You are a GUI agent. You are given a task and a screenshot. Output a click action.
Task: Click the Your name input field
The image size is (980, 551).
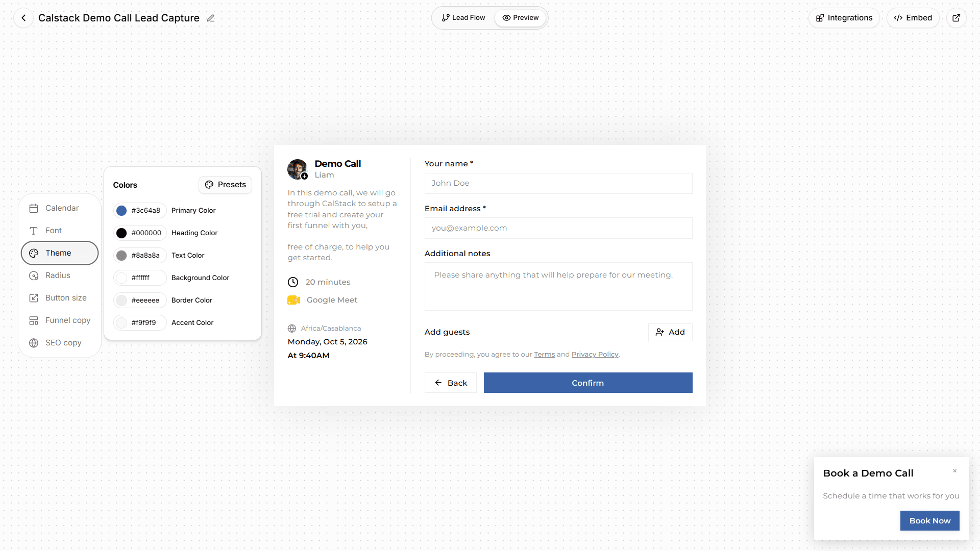(558, 183)
